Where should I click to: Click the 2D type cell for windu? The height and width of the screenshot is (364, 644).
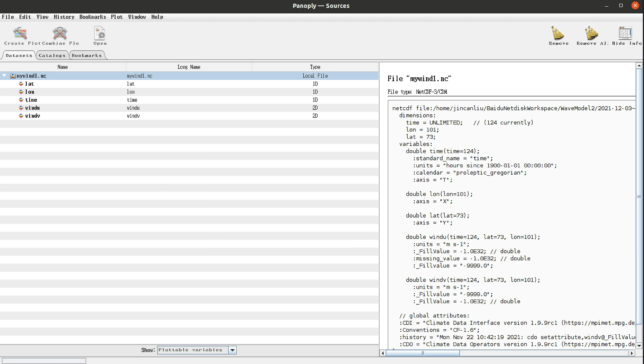(315, 108)
